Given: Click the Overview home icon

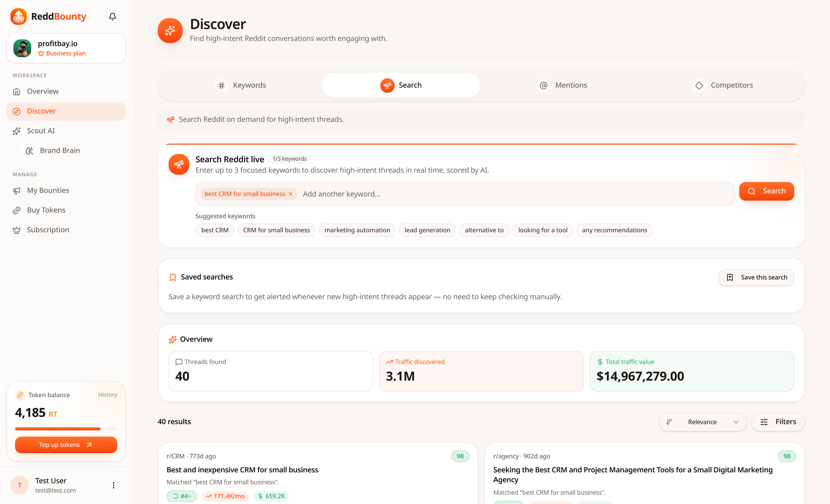Looking at the screenshot, I should click(17, 92).
